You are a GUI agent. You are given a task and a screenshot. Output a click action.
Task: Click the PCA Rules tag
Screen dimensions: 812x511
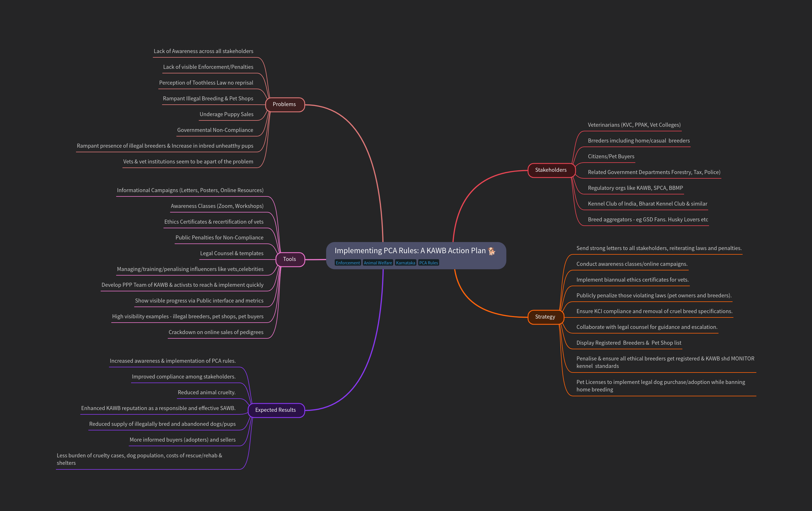[428, 263]
